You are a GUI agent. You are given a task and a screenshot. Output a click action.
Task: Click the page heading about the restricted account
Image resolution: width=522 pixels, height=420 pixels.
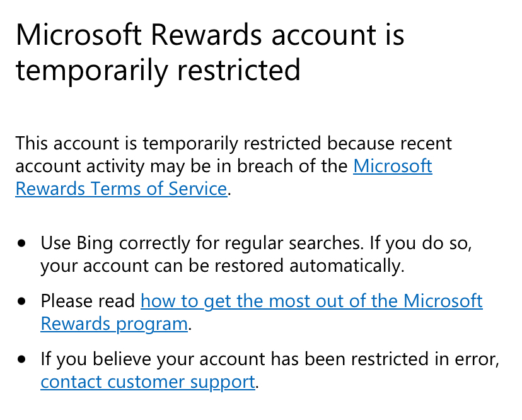[x=210, y=52]
